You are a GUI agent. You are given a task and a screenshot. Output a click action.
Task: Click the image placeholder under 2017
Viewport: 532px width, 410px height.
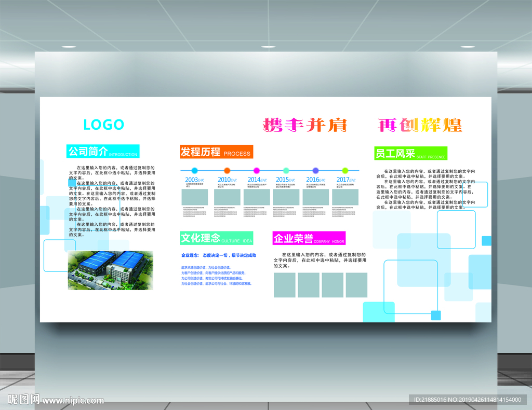[345, 197]
